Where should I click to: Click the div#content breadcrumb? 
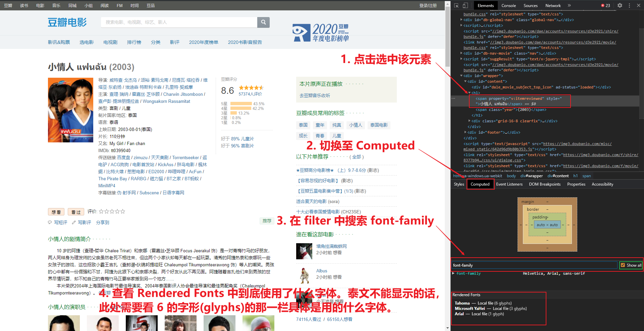click(558, 176)
